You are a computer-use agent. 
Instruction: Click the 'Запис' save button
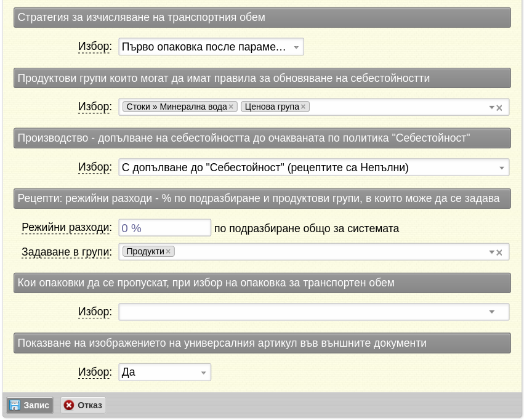pos(30,405)
